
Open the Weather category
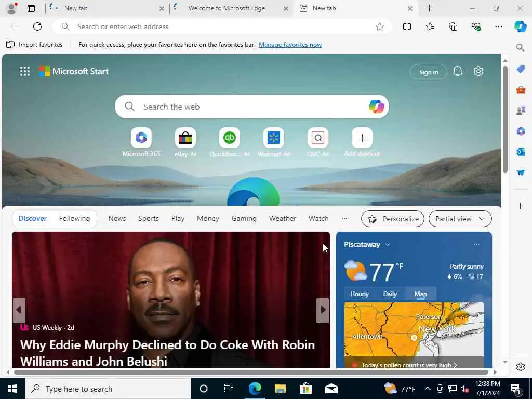pos(283,219)
